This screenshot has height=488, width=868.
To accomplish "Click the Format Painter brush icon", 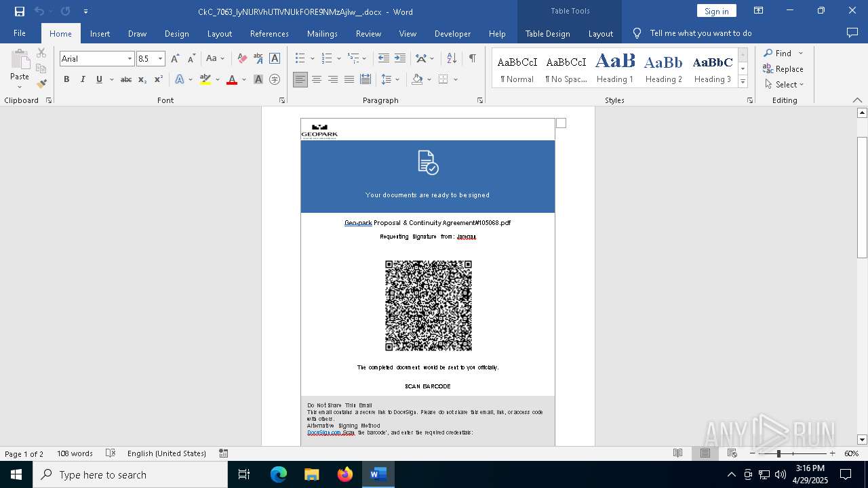I will coord(41,84).
